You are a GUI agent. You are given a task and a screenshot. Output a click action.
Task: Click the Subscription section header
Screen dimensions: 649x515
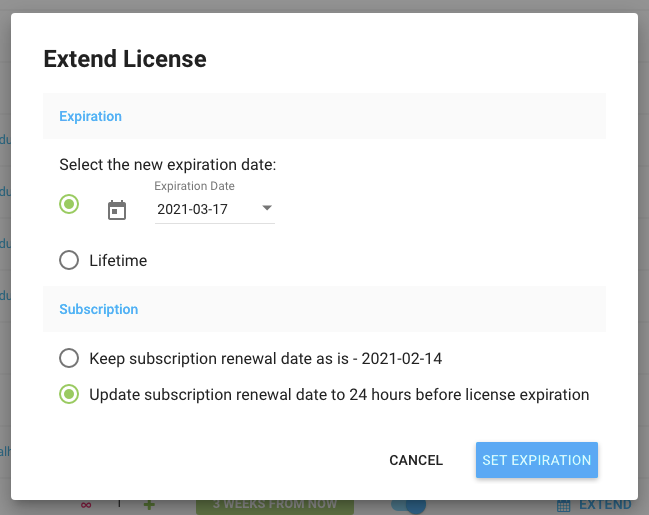tap(99, 309)
